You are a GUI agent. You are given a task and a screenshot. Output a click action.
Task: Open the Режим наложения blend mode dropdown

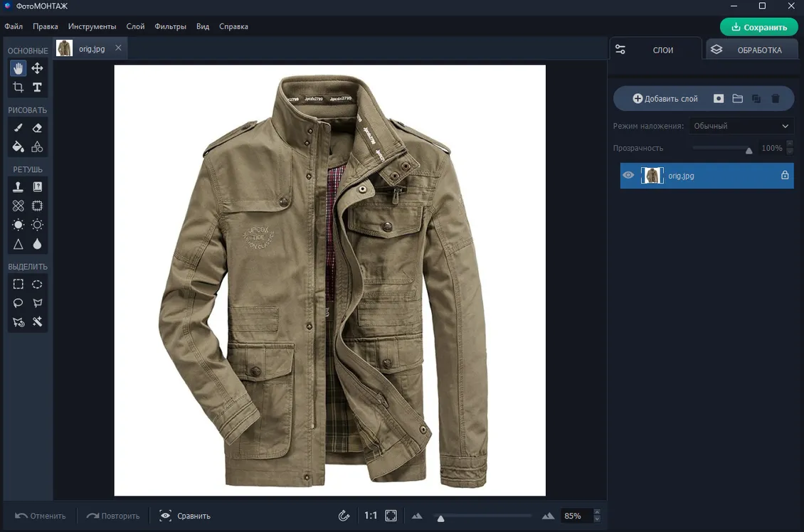point(741,126)
